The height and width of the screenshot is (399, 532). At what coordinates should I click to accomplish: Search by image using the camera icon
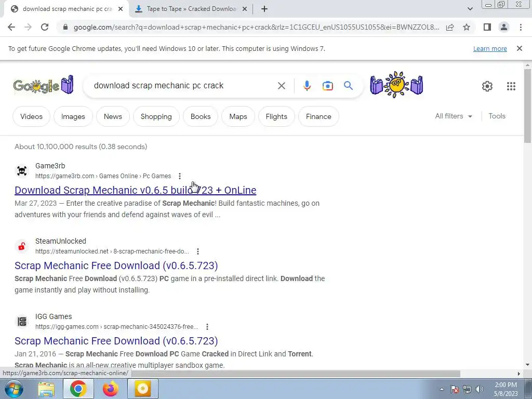point(327,86)
